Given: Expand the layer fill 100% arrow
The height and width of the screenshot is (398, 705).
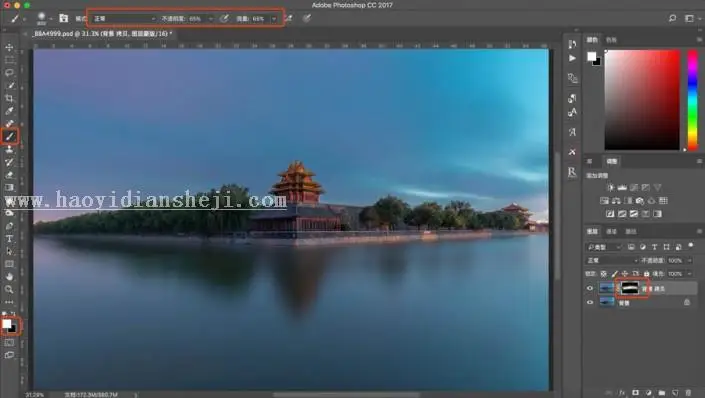Looking at the screenshot, I should (x=690, y=273).
